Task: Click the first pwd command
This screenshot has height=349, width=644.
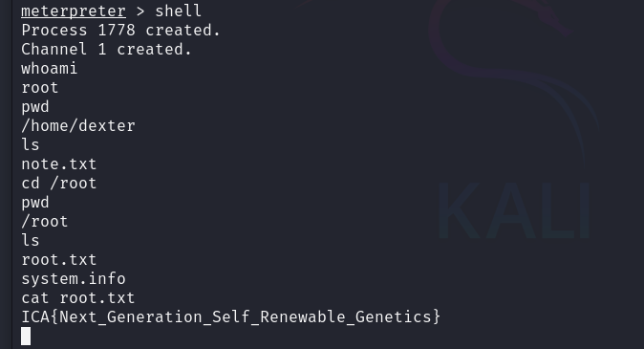Action: (x=35, y=107)
